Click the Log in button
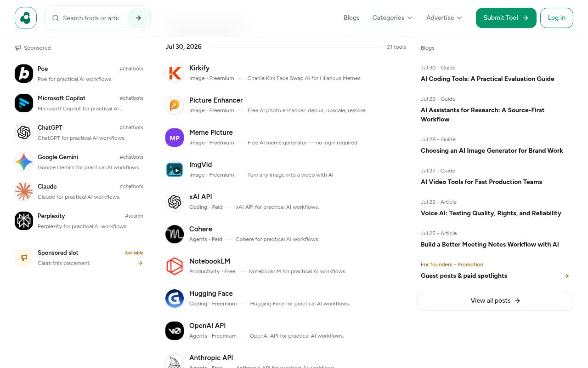 [x=557, y=18]
